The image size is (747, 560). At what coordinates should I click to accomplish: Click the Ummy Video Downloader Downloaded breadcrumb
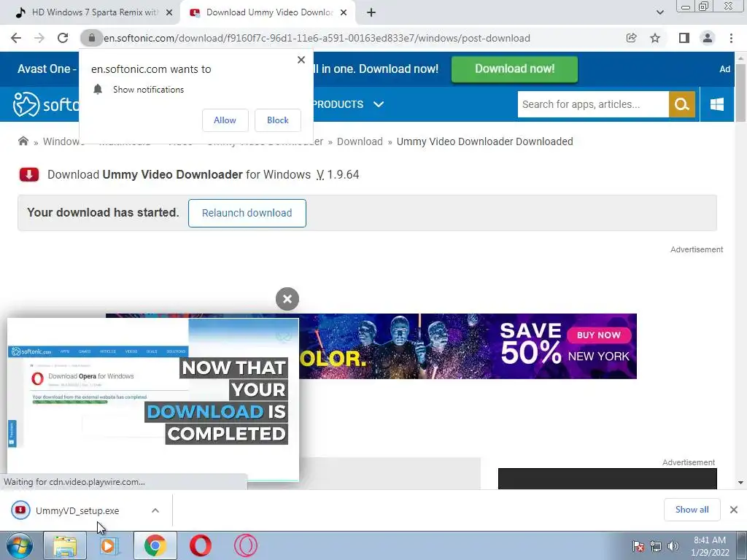(x=484, y=141)
